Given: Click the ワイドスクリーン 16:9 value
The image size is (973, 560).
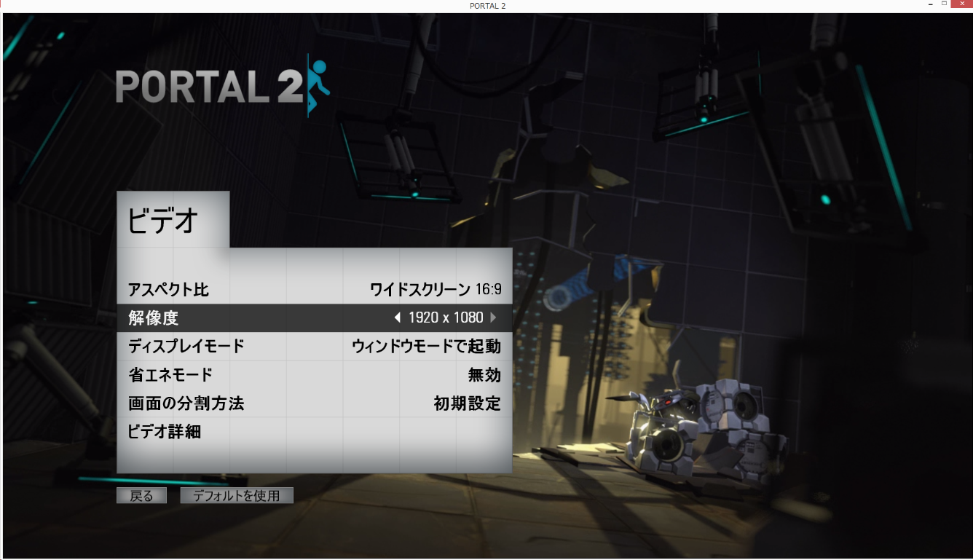Looking at the screenshot, I should pyautogui.click(x=436, y=290).
